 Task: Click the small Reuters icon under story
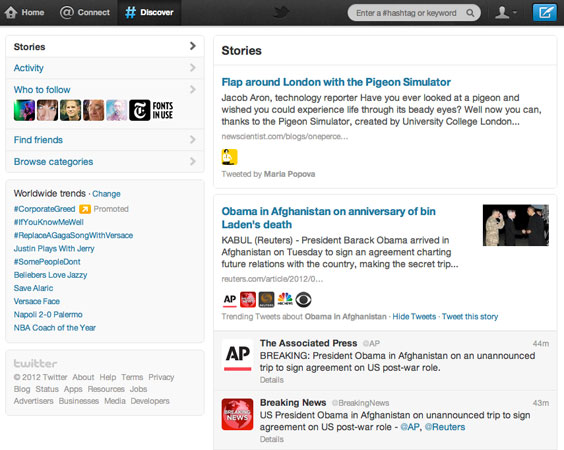click(267, 300)
